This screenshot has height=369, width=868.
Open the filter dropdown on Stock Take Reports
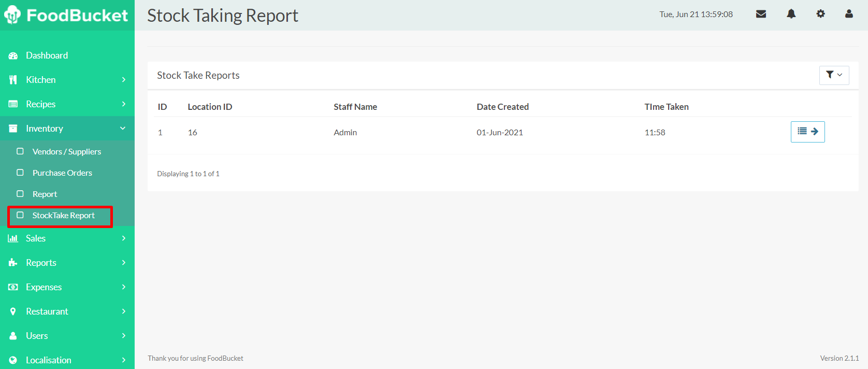[x=834, y=75]
